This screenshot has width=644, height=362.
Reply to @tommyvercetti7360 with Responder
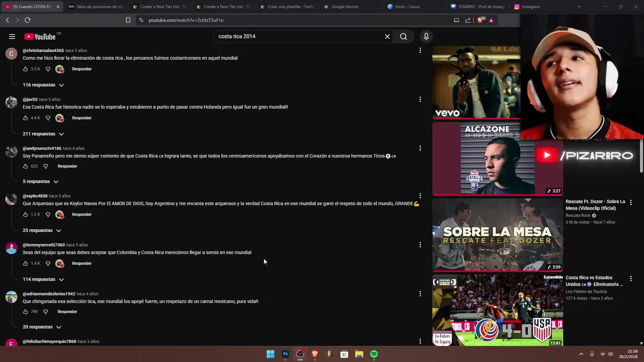click(82, 263)
